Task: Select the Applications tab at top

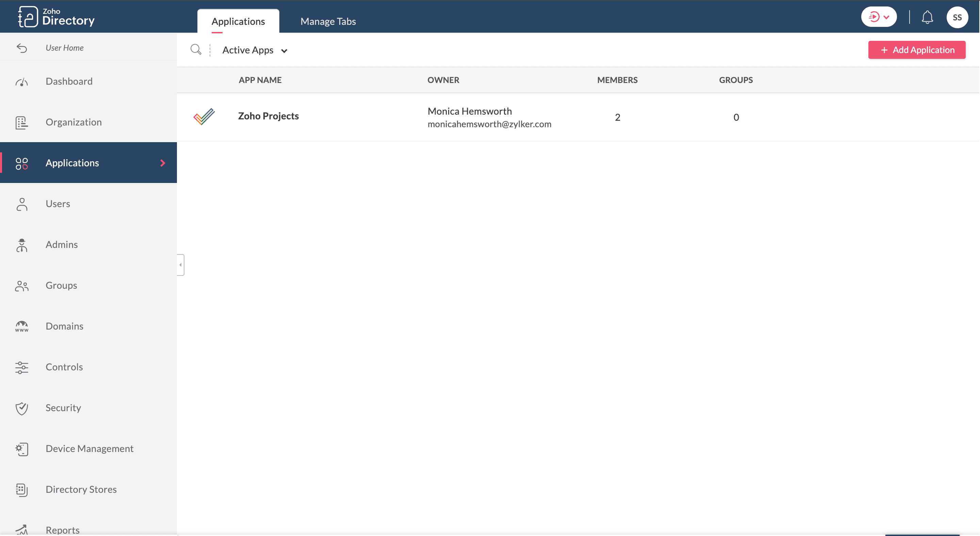Action: (x=238, y=21)
